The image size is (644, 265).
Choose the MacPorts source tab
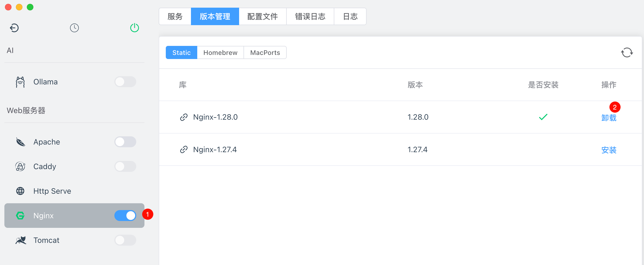tap(265, 52)
